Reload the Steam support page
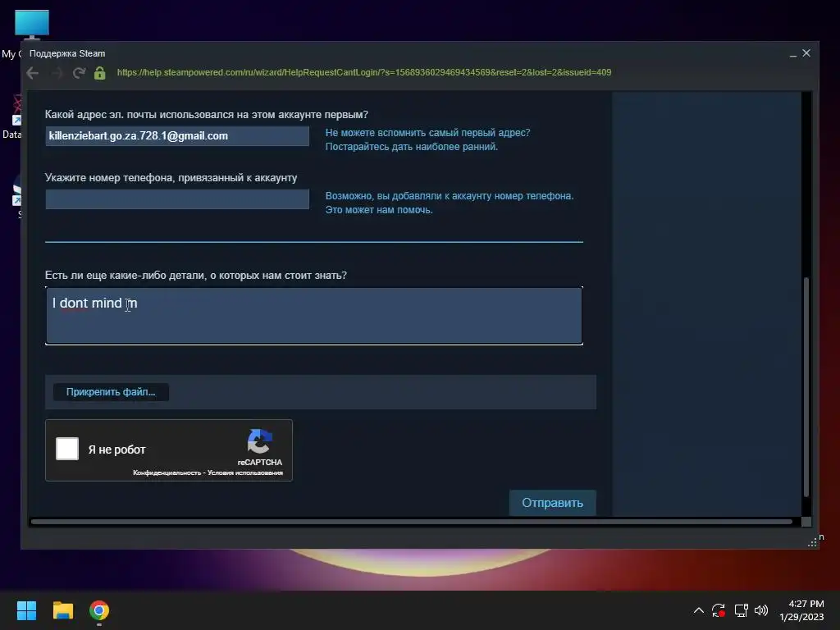The width and height of the screenshot is (840, 630). (x=80, y=73)
